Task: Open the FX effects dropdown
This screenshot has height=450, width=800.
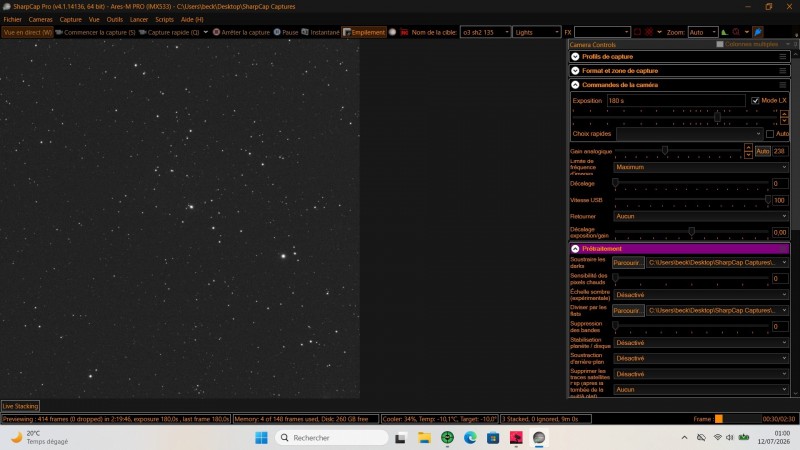Action: pyautogui.click(x=602, y=32)
